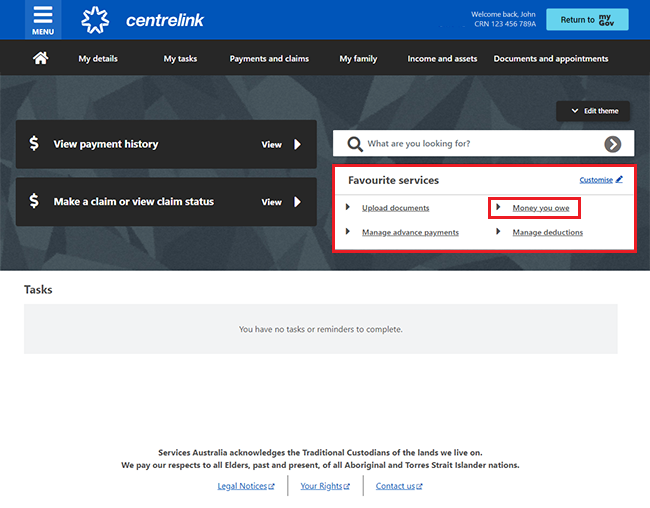Screen dimensions: 650x508
Task: Click dollar icon beside Make a claim
Action: click(34, 201)
